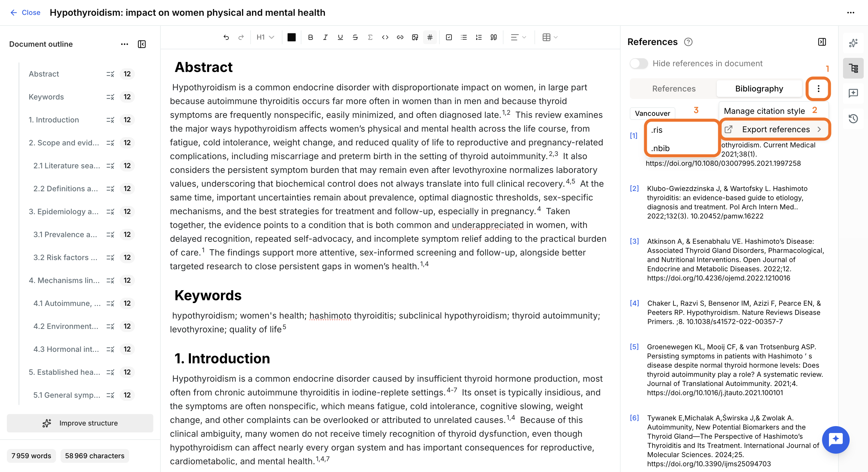Toggle Hide references in document
The image size is (868, 472).
click(639, 63)
